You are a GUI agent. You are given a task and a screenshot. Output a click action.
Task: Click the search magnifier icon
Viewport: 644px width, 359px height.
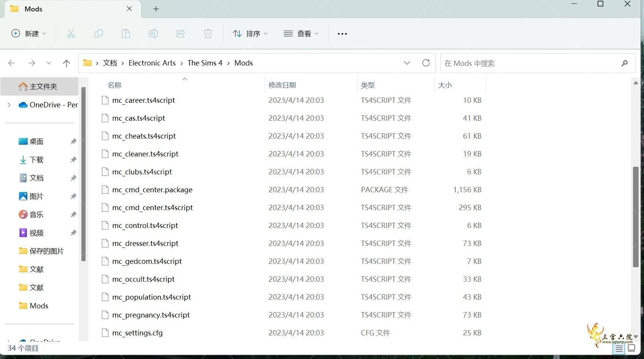click(x=625, y=63)
